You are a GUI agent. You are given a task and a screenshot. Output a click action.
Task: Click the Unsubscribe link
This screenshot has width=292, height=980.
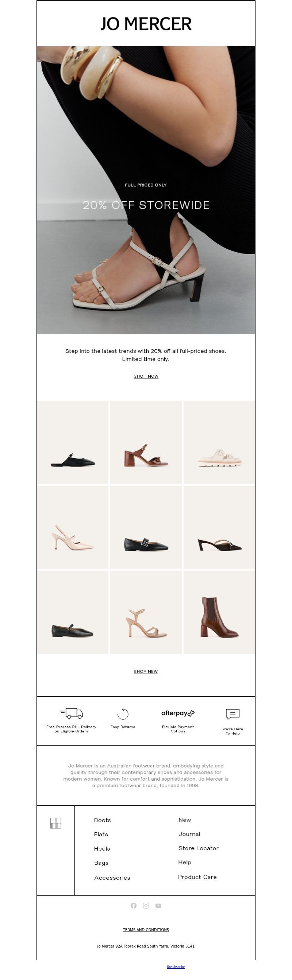tap(176, 966)
